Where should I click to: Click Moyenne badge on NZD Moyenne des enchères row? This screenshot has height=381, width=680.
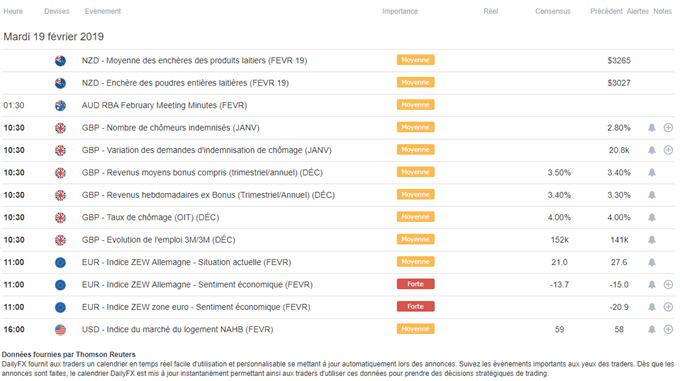click(x=415, y=60)
